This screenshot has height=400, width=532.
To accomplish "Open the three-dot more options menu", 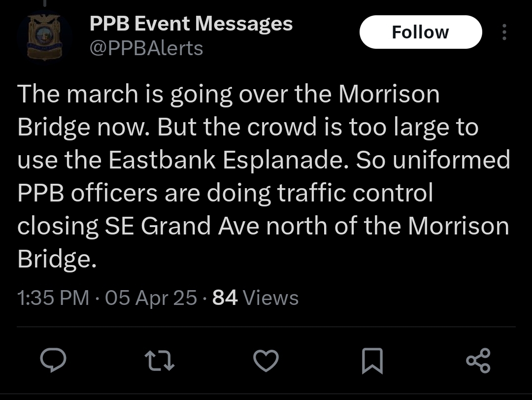I will tap(503, 33).
